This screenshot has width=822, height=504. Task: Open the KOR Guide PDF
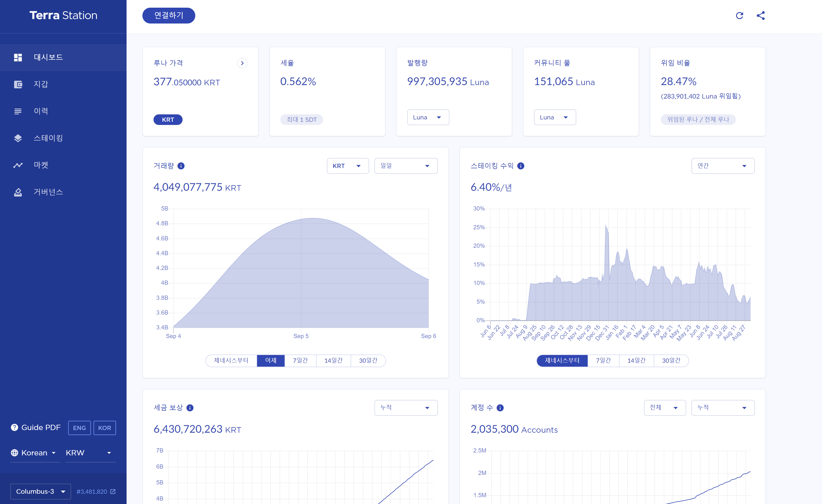pos(104,428)
